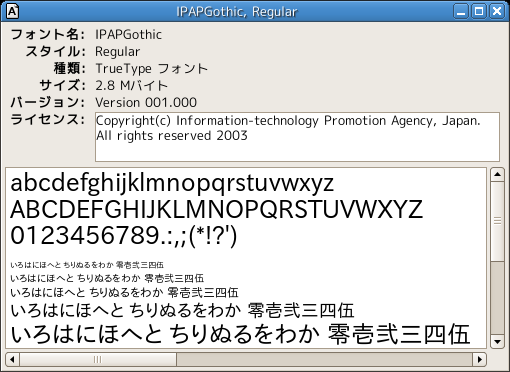Screen dimensions: 510x372
Task: Maximize the IPAPGothic font window
Action: pyautogui.click(x=479, y=11)
